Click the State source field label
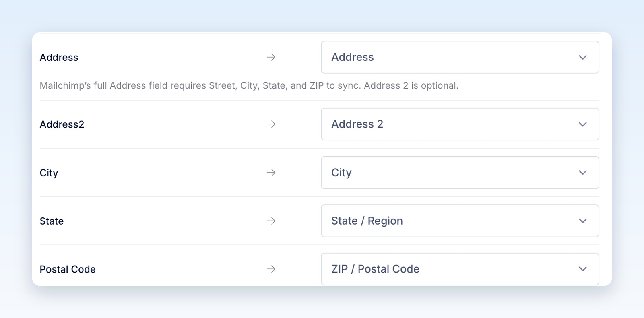This screenshot has height=318, width=644. click(x=52, y=221)
